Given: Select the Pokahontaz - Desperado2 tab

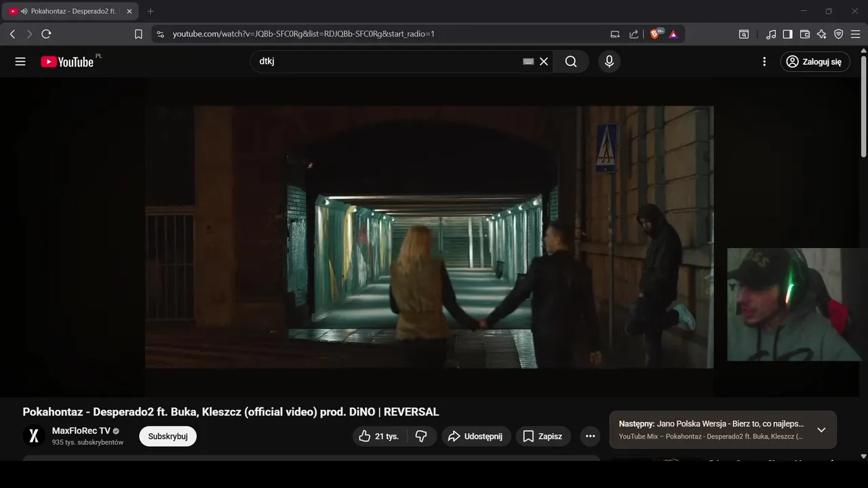Looking at the screenshot, I should [x=71, y=12].
